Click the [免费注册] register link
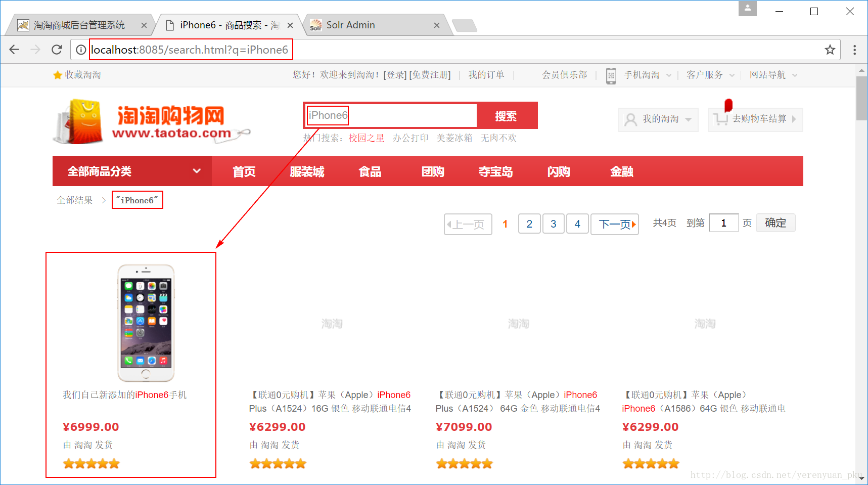The width and height of the screenshot is (868, 485). (430, 75)
